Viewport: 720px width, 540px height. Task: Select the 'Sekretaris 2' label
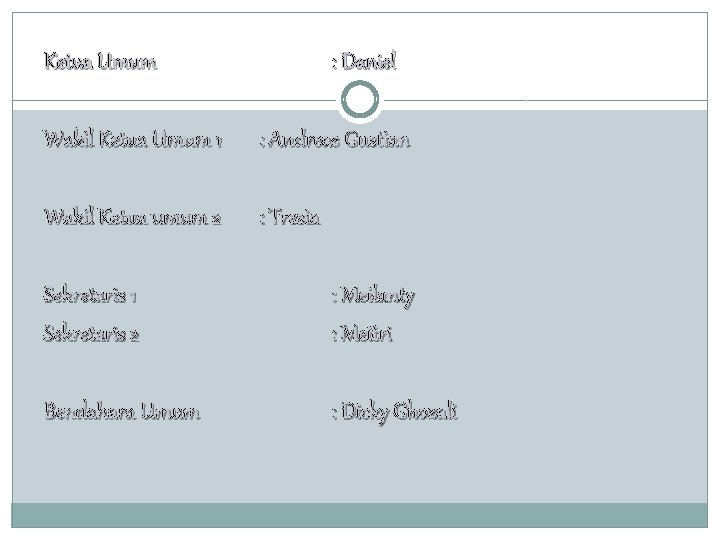pyautogui.click(x=91, y=334)
